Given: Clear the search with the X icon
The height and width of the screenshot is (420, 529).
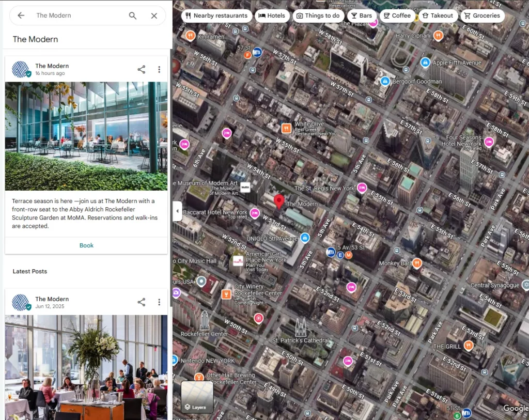Looking at the screenshot, I should [x=154, y=15].
